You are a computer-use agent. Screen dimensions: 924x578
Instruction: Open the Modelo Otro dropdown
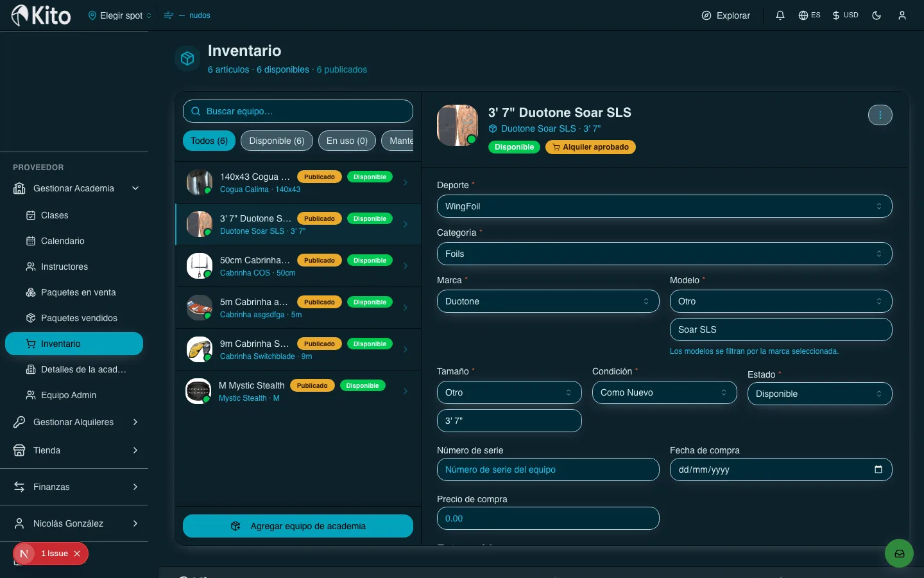coord(781,301)
